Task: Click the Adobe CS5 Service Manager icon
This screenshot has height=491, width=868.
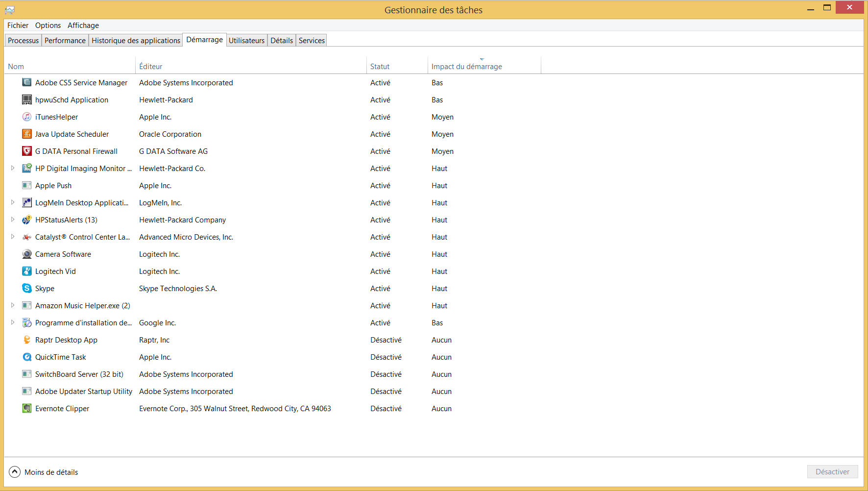Action: [x=27, y=82]
